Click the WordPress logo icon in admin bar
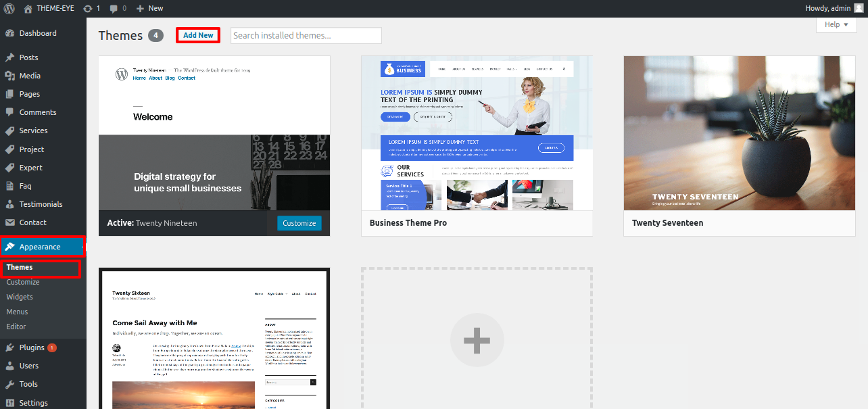 pyautogui.click(x=9, y=8)
